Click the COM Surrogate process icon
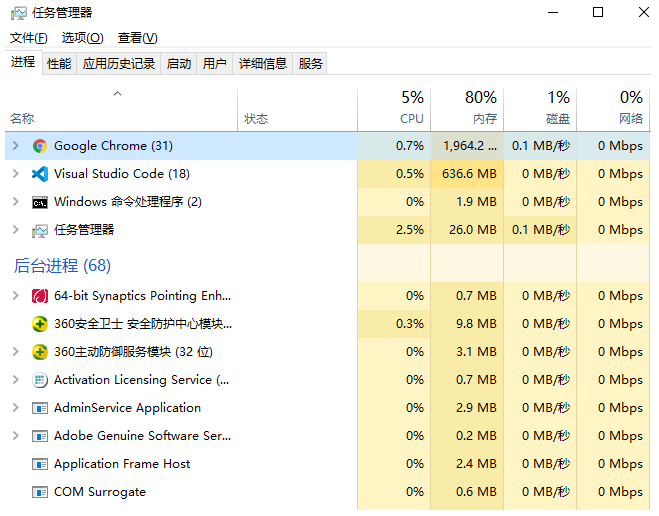The width and height of the screenshot is (659, 516). [x=40, y=492]
